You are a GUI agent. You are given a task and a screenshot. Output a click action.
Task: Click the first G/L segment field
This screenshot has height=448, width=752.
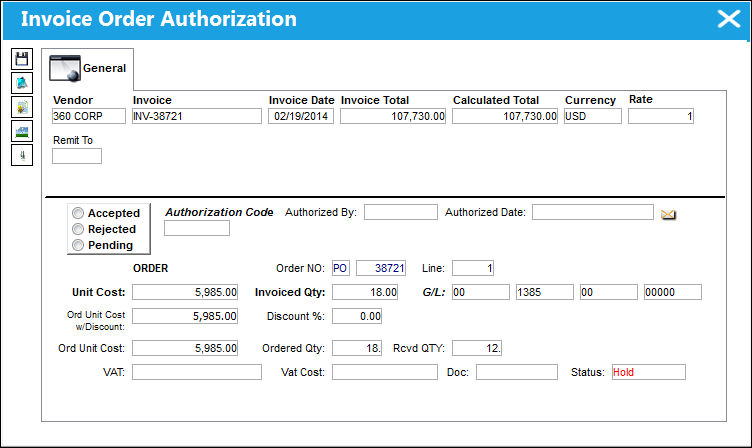[481, 292]
